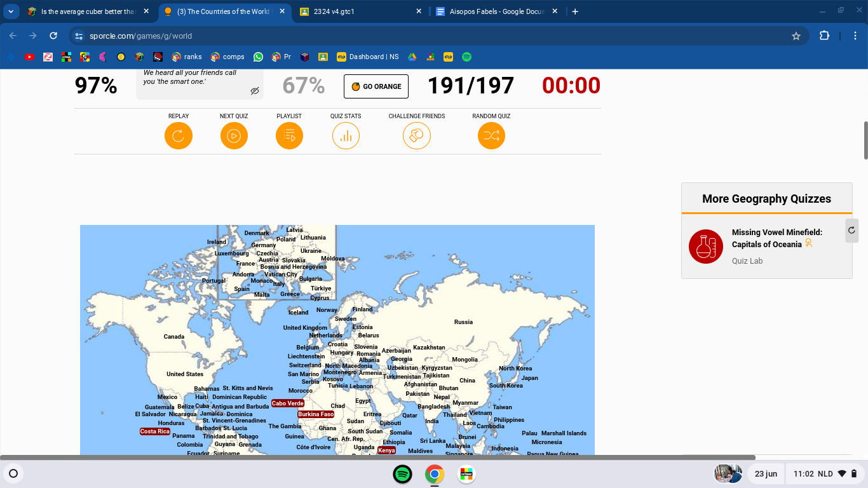Click the missed 'Kenya' map label
This screenshot has width=868, height=488.
point(386,451)
